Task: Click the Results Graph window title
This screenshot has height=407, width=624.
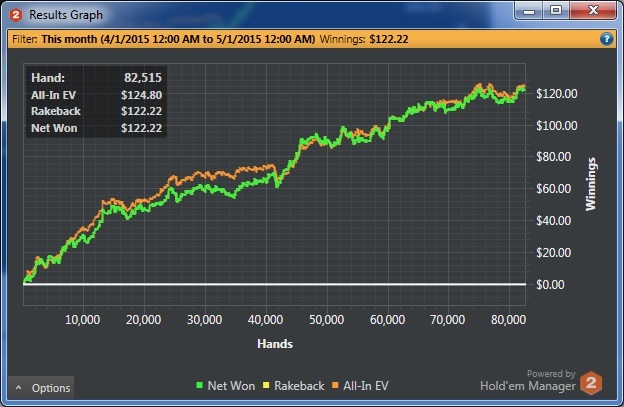Action: pos(66,15)
